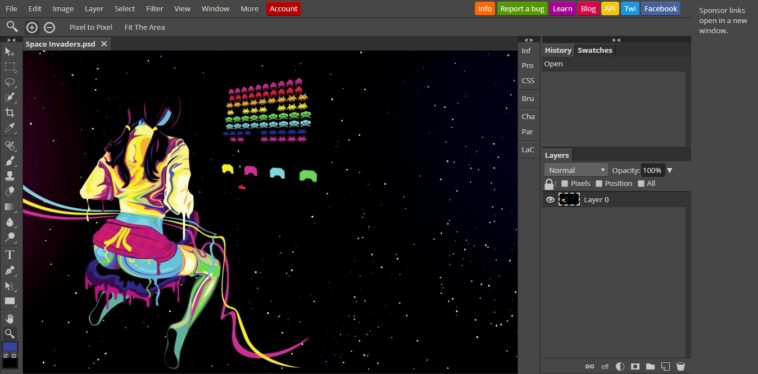Check the Position lock checkbox
758x374 pixels.
click(599, 184)
